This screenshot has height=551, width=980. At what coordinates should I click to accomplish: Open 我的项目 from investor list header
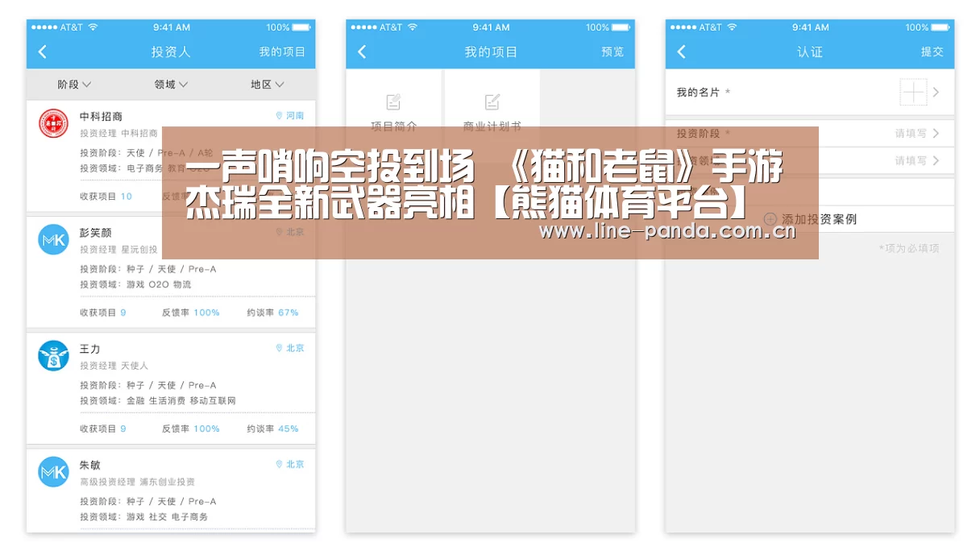coord(282,52)
